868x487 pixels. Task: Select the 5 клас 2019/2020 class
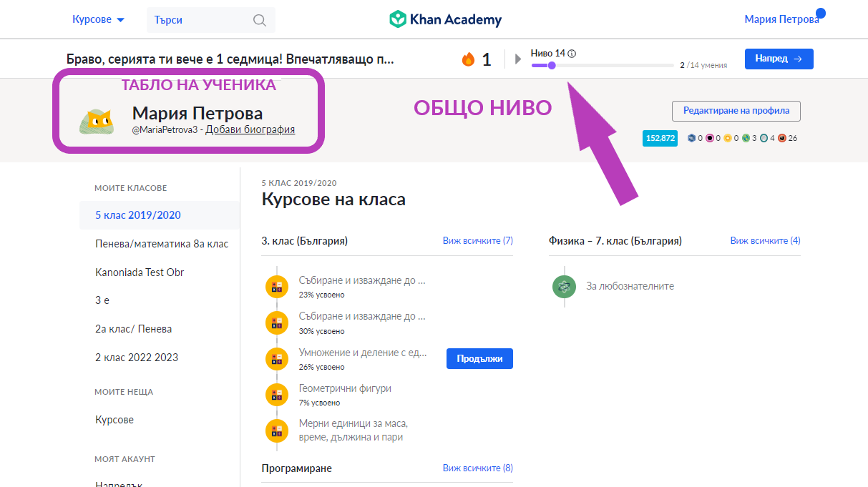[x=160, y=215]
